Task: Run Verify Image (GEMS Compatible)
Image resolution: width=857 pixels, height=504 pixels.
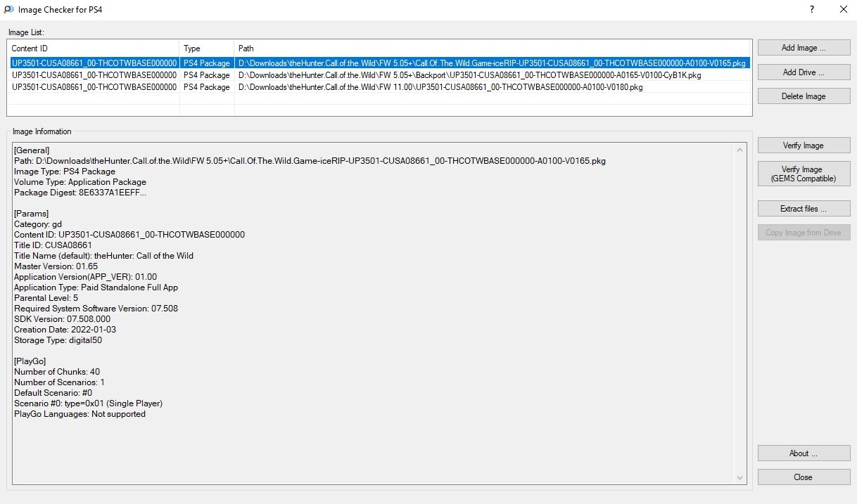Action: pos(804,174)
